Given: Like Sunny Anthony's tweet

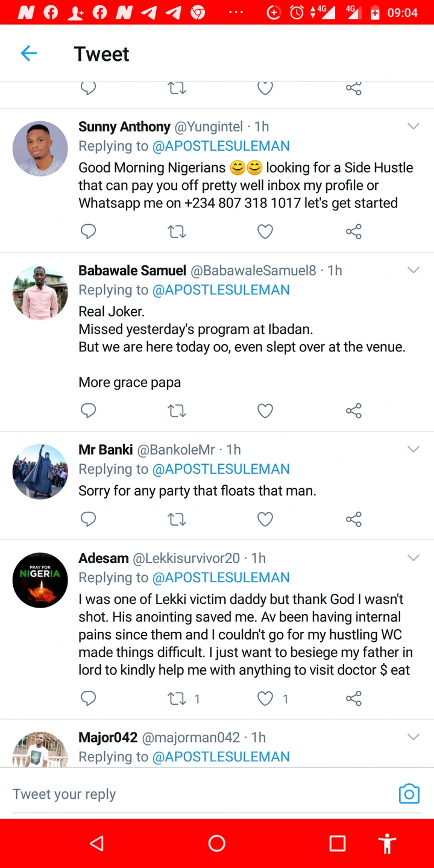Looking at the screenshot, I should (x=265, y=231).
